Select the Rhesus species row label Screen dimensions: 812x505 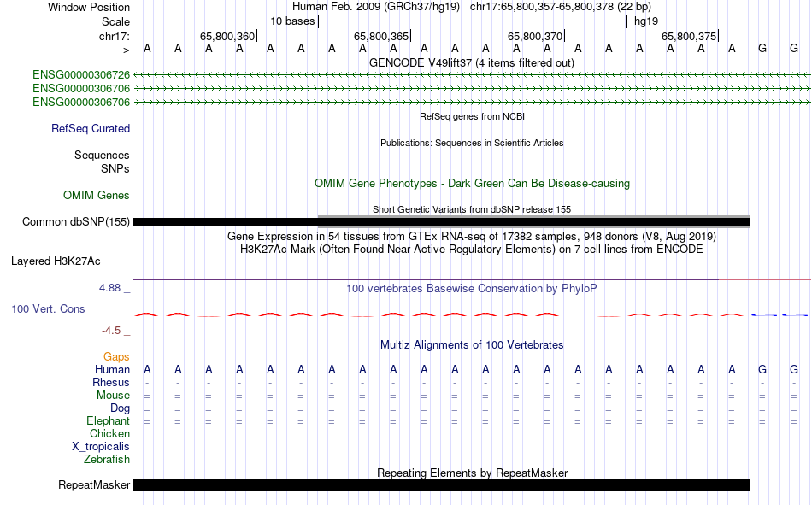click(111, 382)
